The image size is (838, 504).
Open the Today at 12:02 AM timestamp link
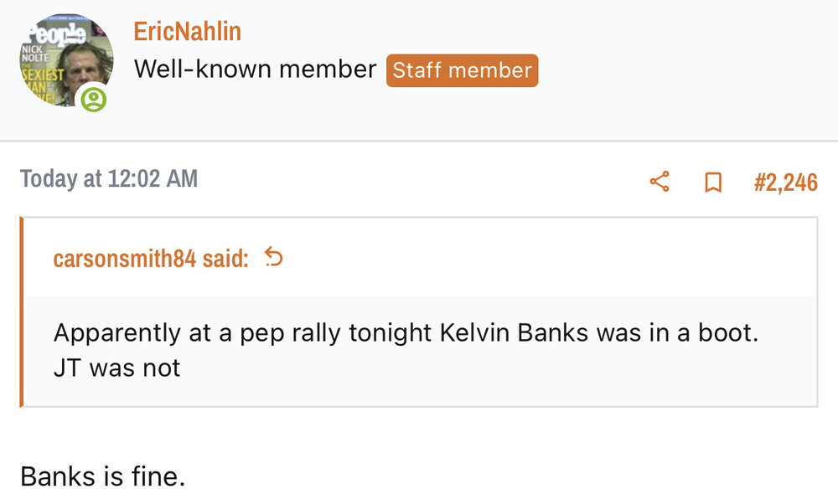point(109,178)
